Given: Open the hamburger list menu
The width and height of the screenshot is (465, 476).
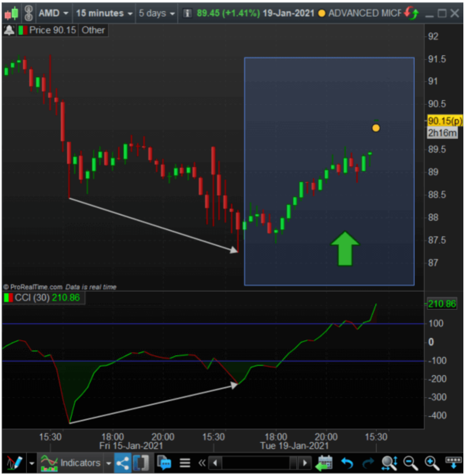Looking at the screenshot, I should click(x=185, y=463).
